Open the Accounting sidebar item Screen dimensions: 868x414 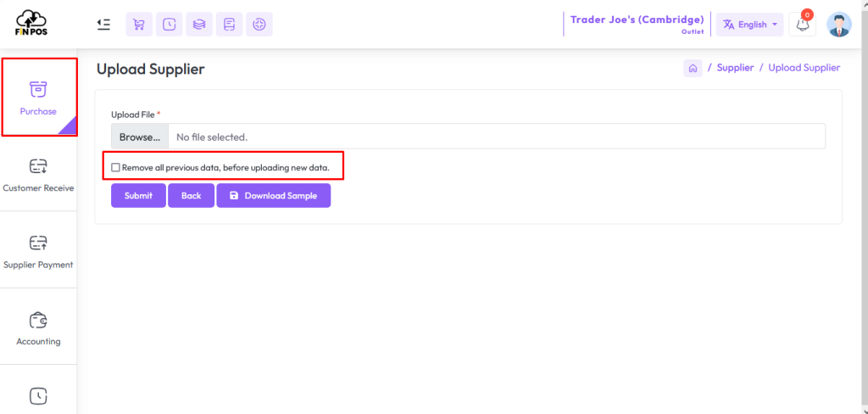pyautogui.click(x=38, y=327)
